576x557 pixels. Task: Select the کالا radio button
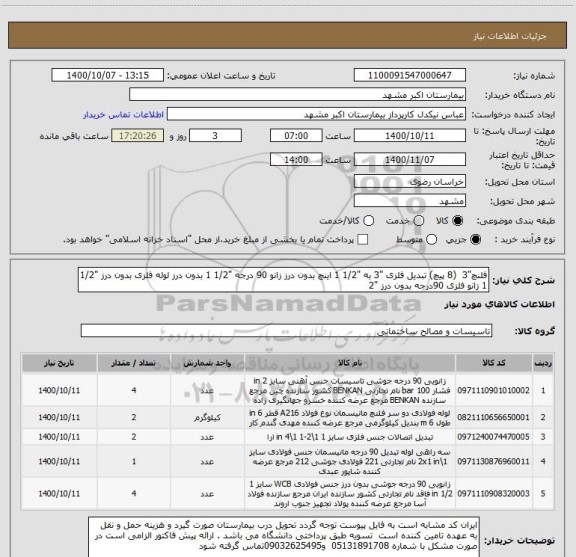[x=458, y=221]
